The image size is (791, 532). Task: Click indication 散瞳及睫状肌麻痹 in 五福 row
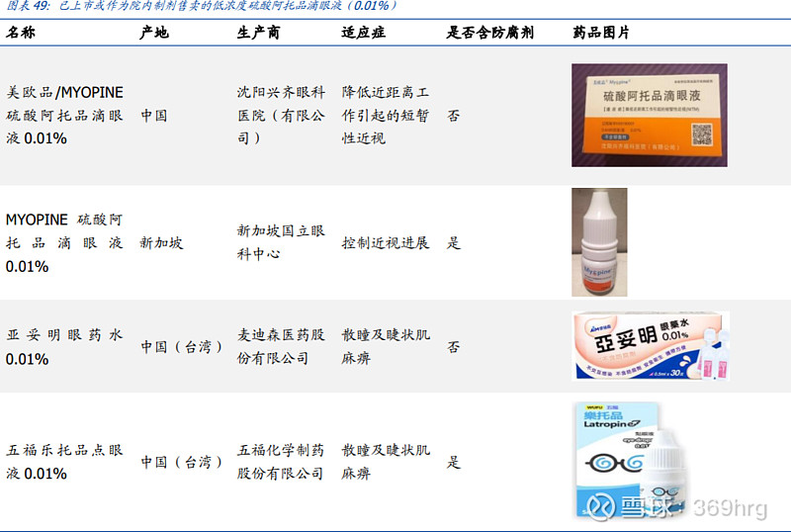tap(386, 462)
